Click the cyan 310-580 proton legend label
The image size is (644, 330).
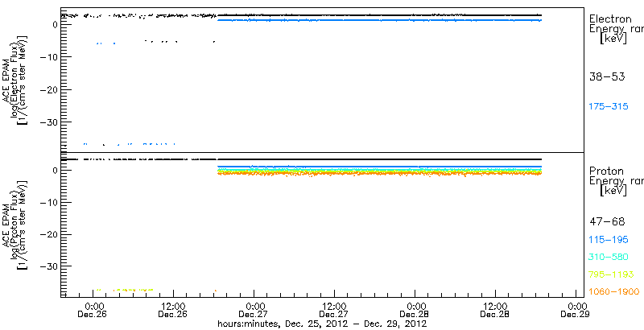click(x=609, y=257)
